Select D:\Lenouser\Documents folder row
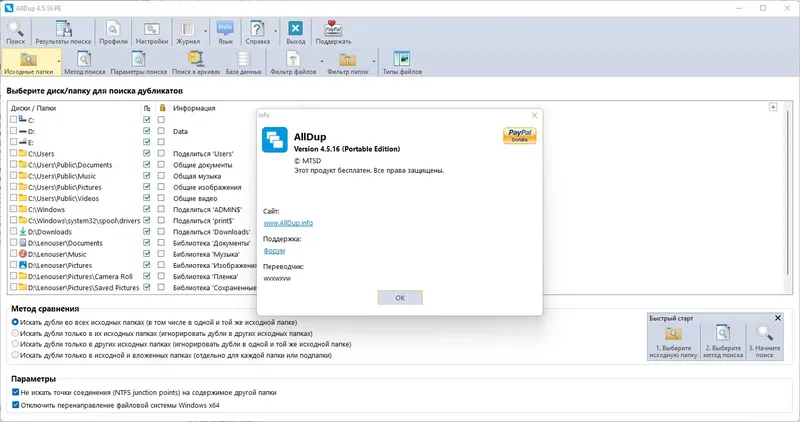The height and width of the screenshot is (422, 800). [x=65, y=243]
